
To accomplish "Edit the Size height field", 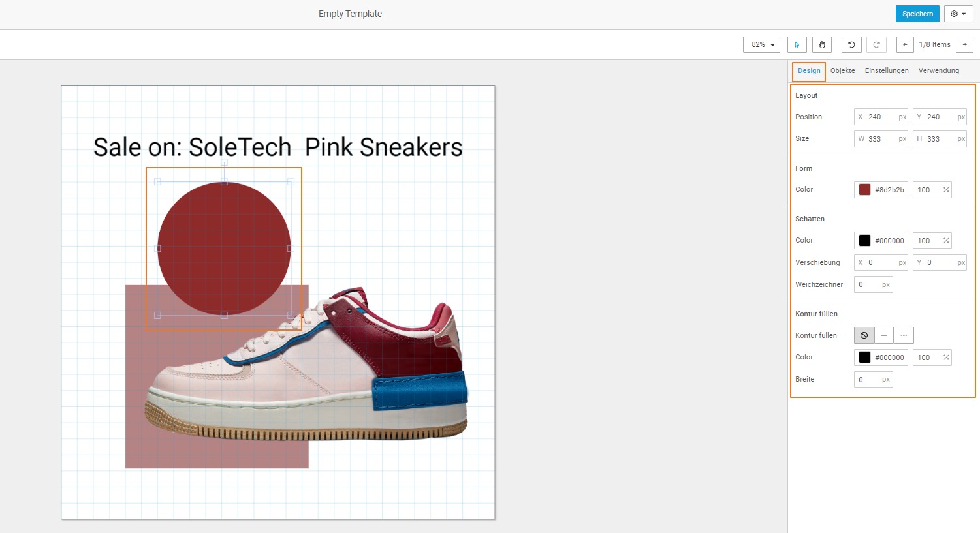I will coord(940,138).
